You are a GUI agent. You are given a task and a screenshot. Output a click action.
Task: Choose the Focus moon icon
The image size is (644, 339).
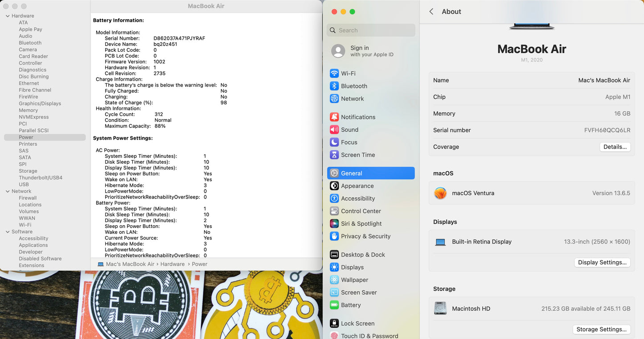tap(334, 142)
